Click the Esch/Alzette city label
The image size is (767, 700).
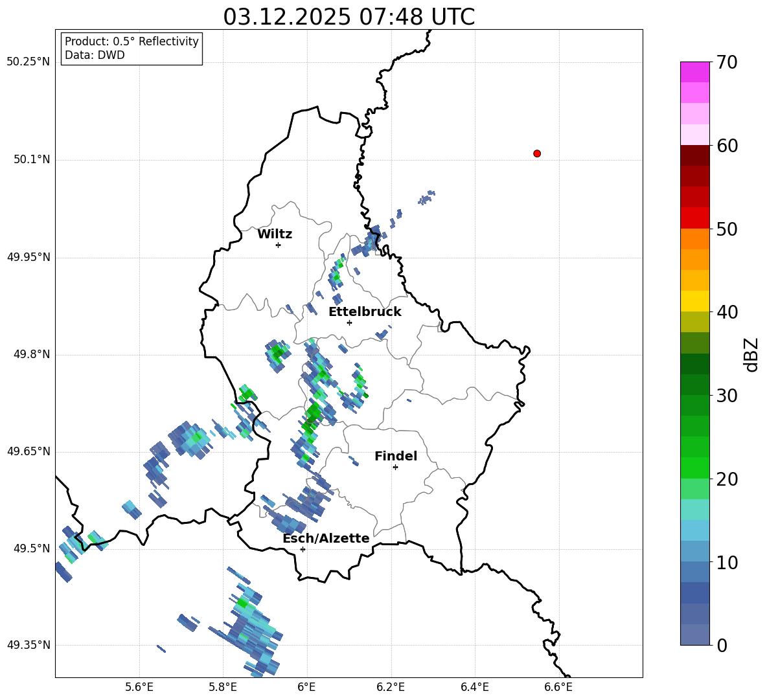(326, 539)
